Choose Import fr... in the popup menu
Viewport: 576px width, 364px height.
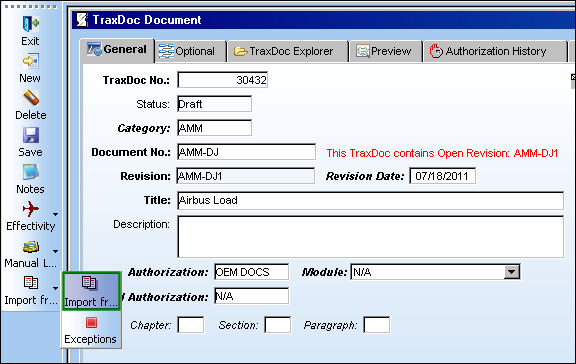coord(91,291)
